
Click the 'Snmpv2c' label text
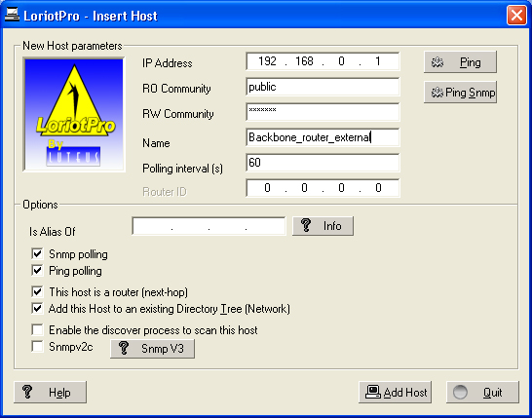pos(71,347)
